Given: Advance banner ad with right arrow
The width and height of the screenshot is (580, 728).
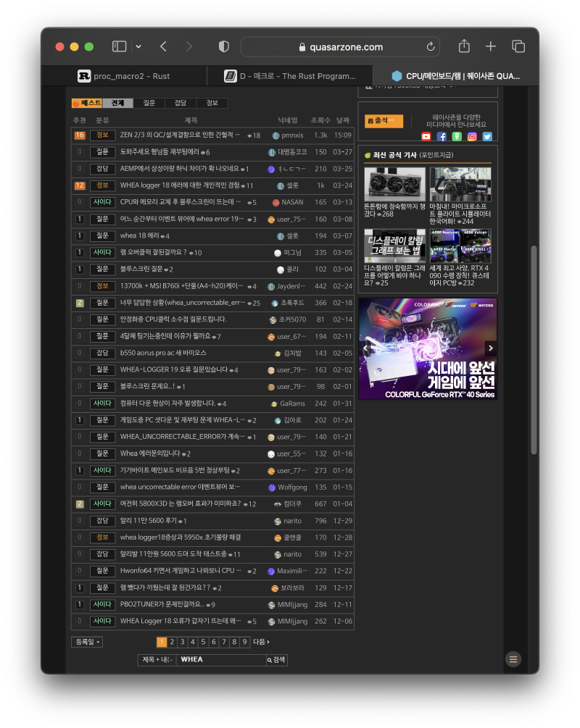Looking at the screenshot, I should pyautogui.click(x=490, y=348).
